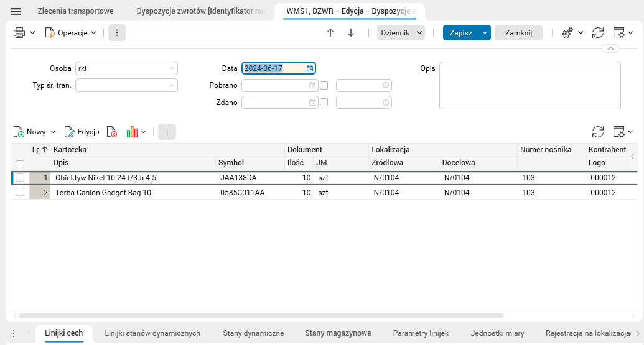Click the Nowy line button
The image size is (644, 345).
(x=30, y=132)
